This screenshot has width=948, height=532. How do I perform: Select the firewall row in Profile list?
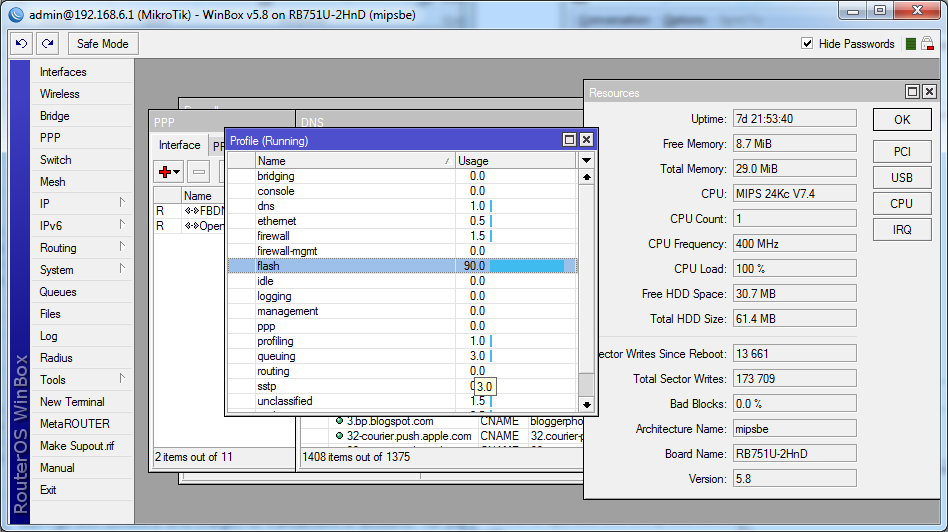tap(403, 236)
